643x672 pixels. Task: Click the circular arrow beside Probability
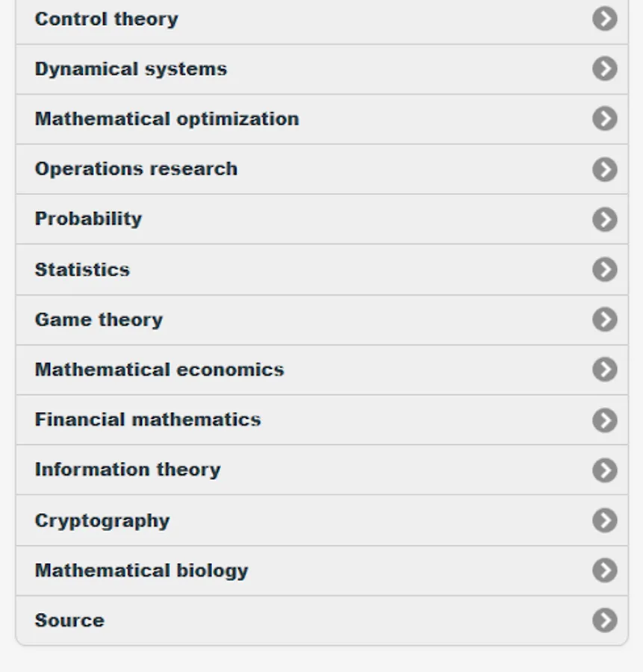point(605,219)
